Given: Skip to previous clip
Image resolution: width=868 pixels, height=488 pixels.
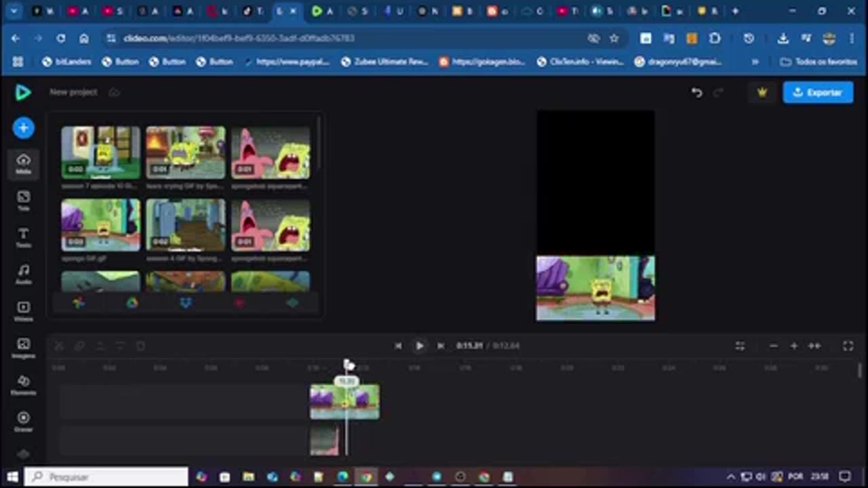Looking at the screenshot, I should click(x=398, y=346).
